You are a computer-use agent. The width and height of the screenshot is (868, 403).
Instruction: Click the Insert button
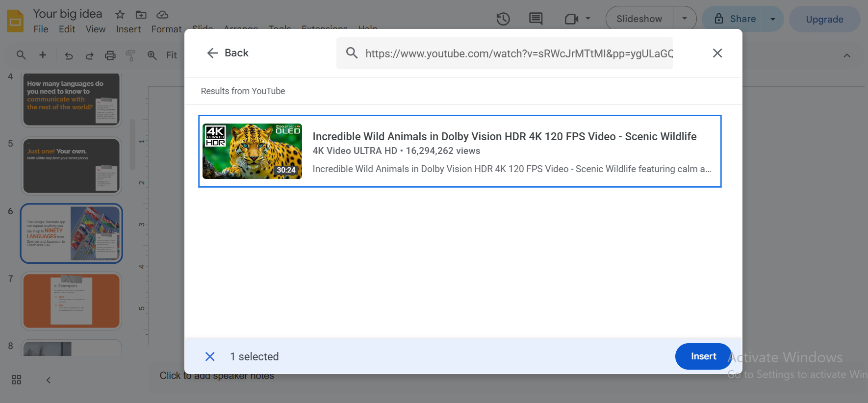[x=703, y=356]
